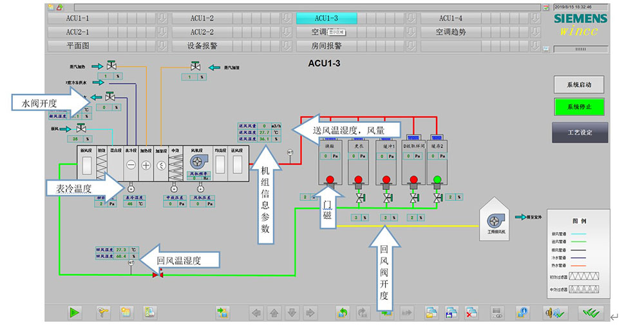Screen dimensions: 644x325
Task: Expand the arrow next to 空调趋势
Action: click(x=535, y=32)
